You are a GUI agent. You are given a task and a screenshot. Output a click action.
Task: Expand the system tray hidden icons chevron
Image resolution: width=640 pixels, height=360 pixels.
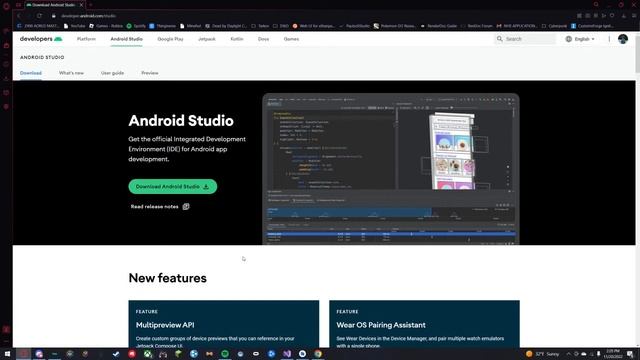point(569,354)
